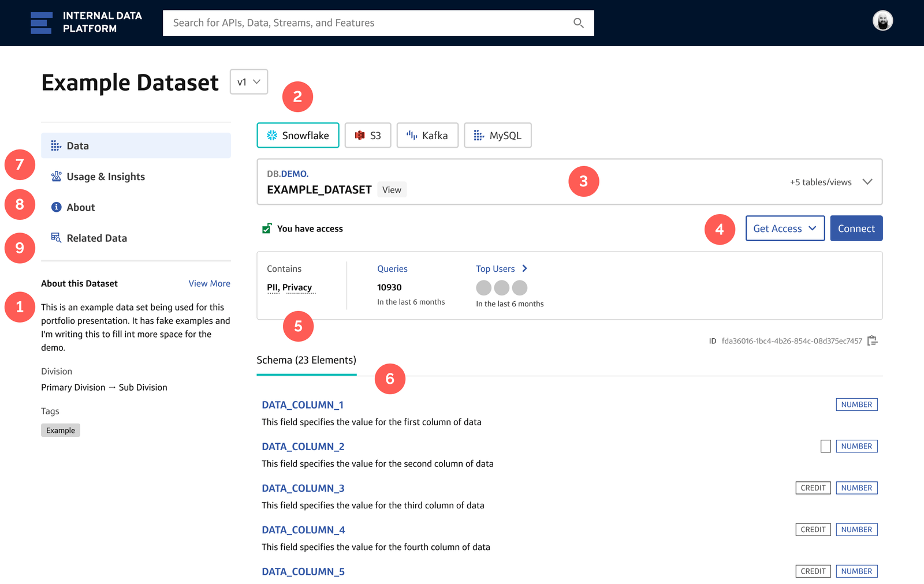
Task: Click the second Top Users avatar circle
Action: (x=502, y=287)
